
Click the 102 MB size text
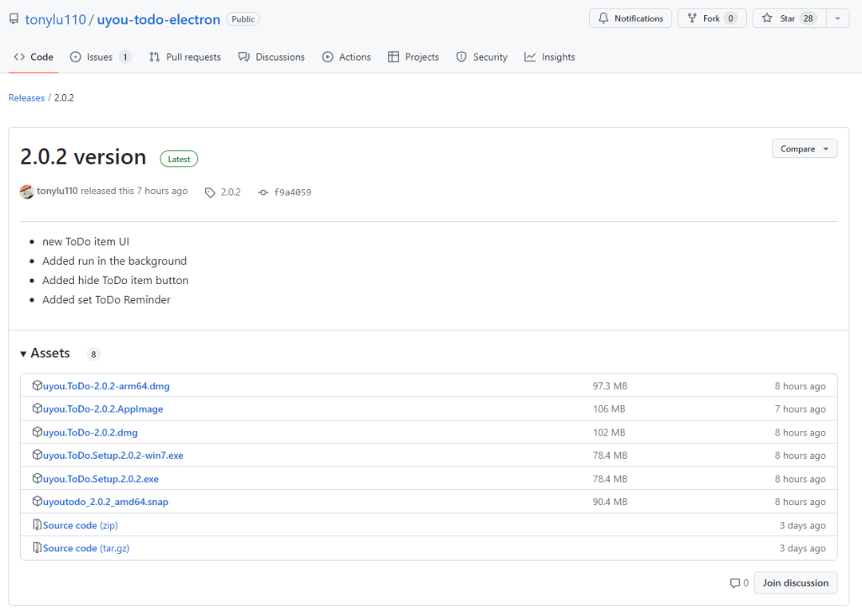point(609,432)
